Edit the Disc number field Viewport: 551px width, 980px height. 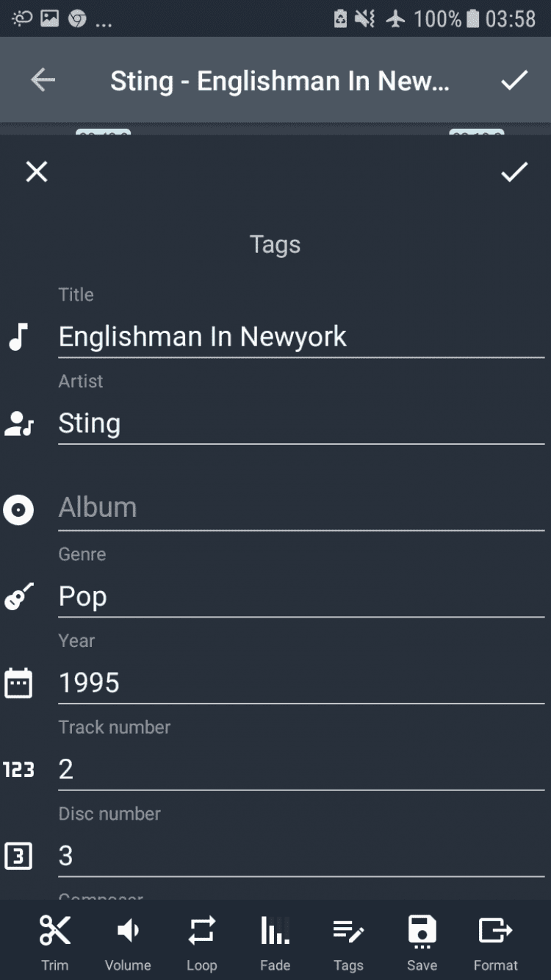pos(300,856)
